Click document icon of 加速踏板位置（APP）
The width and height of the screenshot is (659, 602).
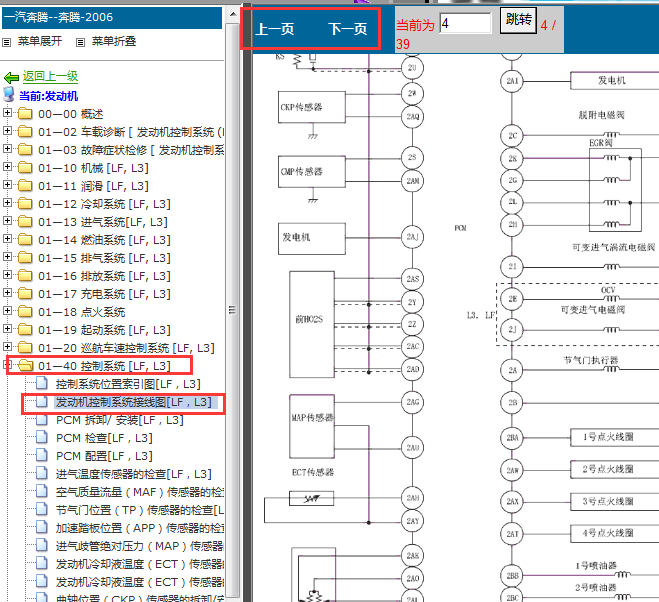(42, 528)
